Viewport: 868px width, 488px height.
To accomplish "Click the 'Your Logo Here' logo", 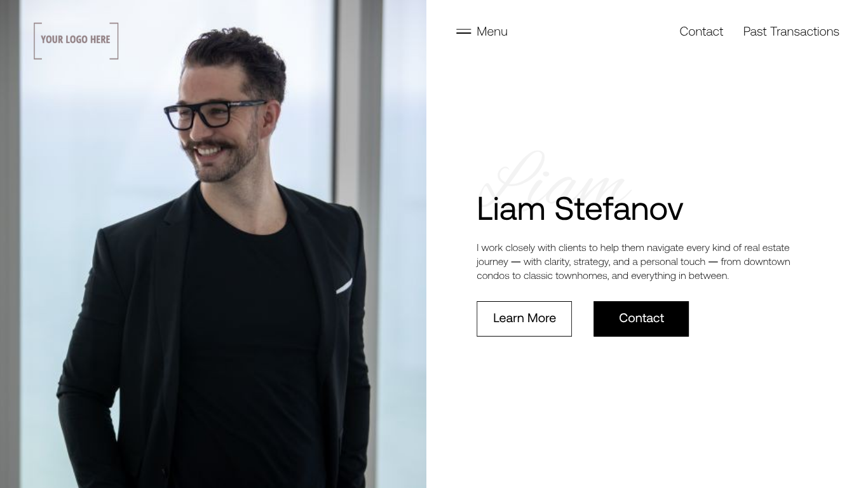I will [76, 41].
